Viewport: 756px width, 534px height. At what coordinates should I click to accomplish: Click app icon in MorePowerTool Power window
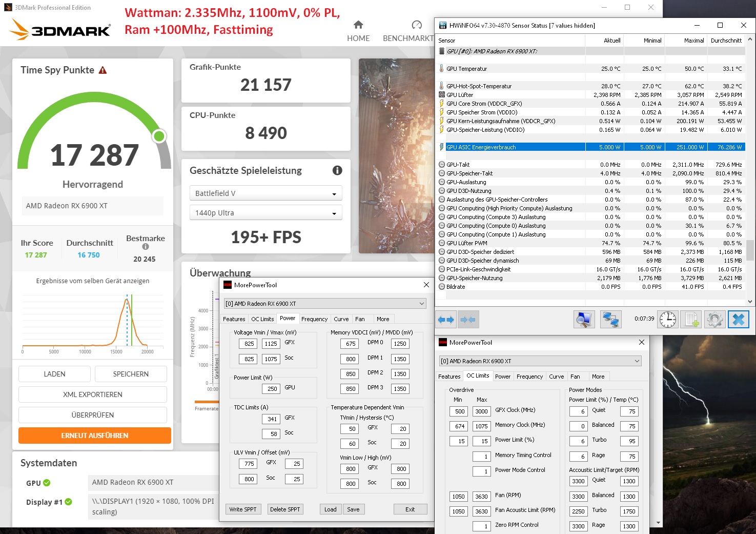[x=228, y=285]
